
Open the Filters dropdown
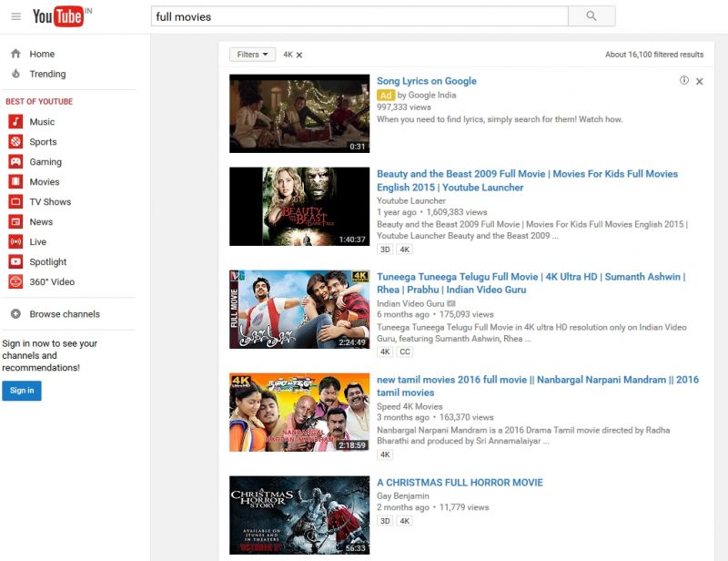coord(253,55)
